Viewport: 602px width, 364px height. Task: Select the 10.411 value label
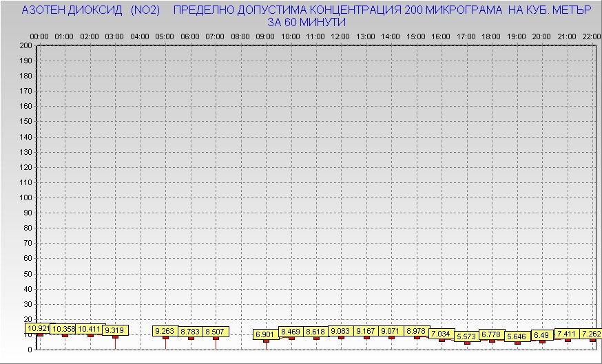pyautogui.click(x=90, y=330)
